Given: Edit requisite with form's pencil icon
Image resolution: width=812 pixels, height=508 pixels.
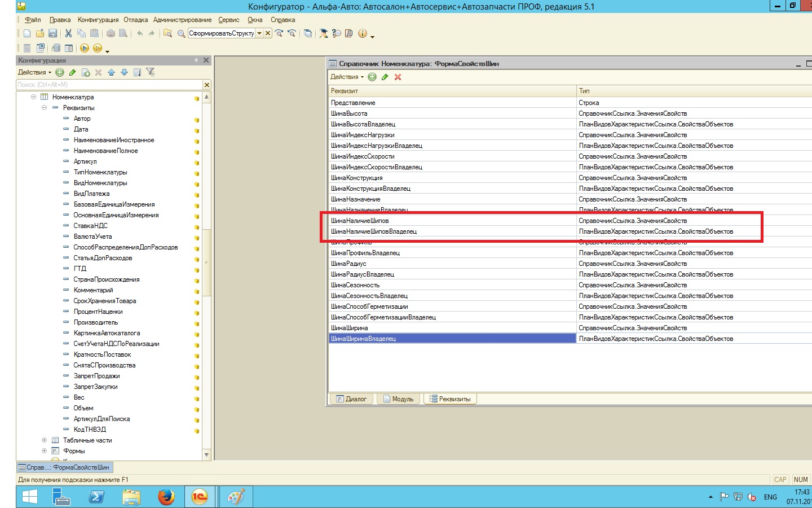Looking at the screenshot, I should coord(385,77).
